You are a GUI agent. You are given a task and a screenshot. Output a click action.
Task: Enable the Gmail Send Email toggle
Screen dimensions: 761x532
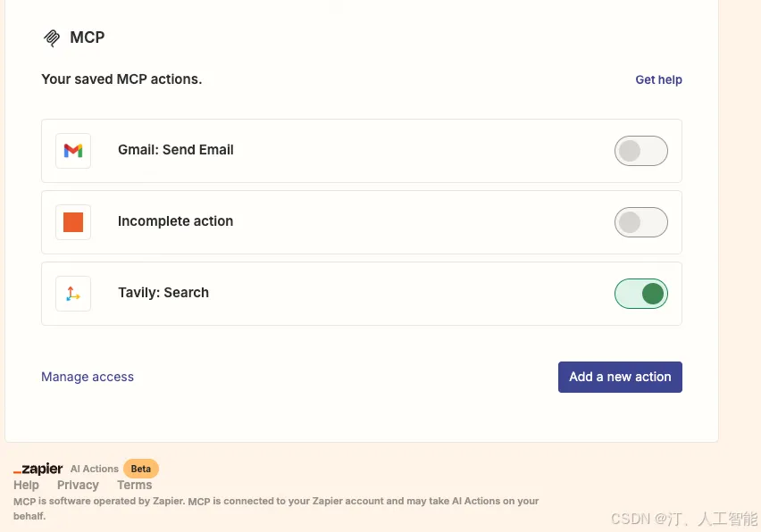(640, 151)
